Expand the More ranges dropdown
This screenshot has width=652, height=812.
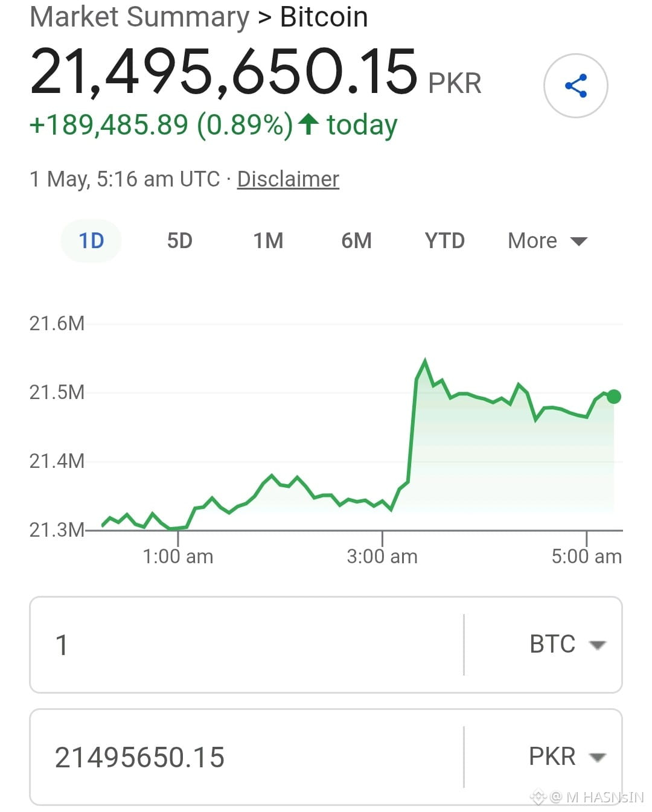(x=548, y=241)
